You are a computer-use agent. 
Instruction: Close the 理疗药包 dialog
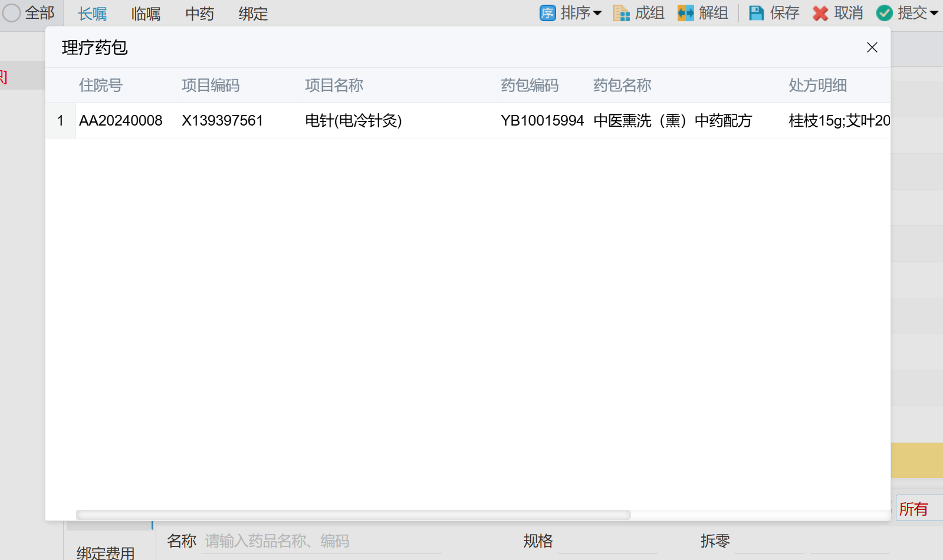coord(872,48)
